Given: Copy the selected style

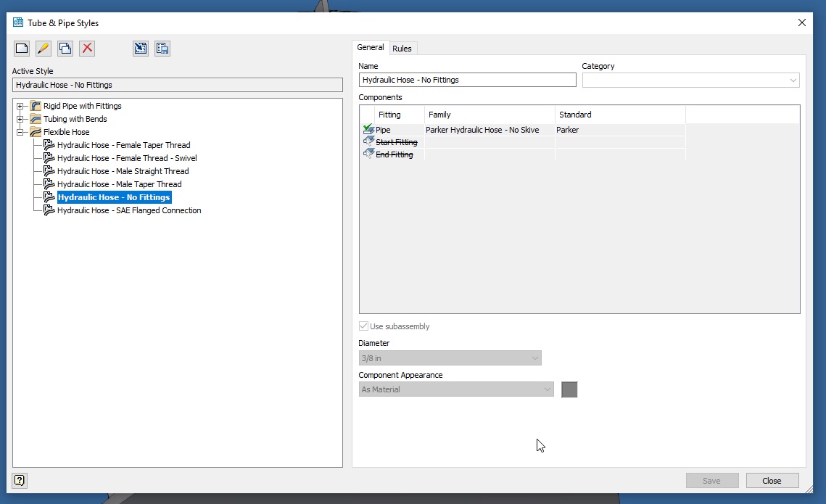Looking at the screenshot, I should click(65, 48).
